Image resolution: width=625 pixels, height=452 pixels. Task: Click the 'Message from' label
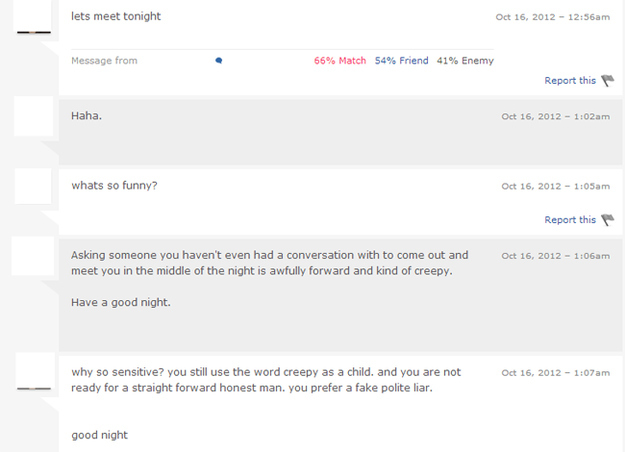[104, 61]
